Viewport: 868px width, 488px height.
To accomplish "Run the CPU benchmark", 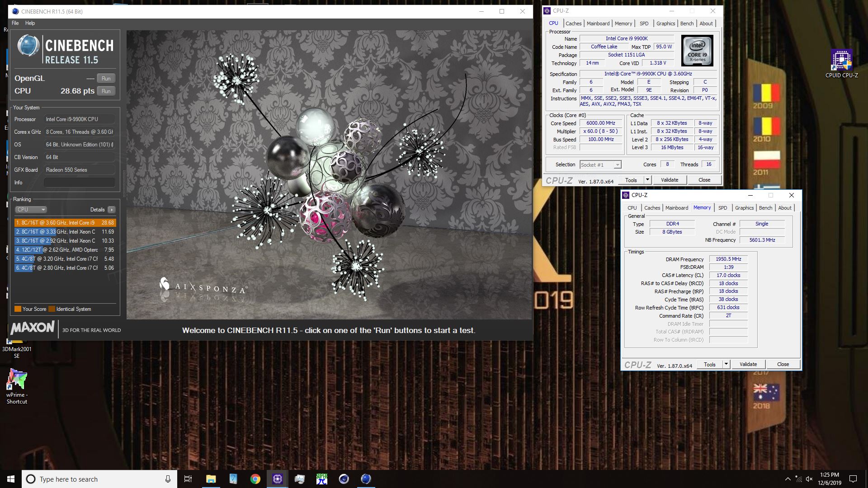I will point(106,91).
